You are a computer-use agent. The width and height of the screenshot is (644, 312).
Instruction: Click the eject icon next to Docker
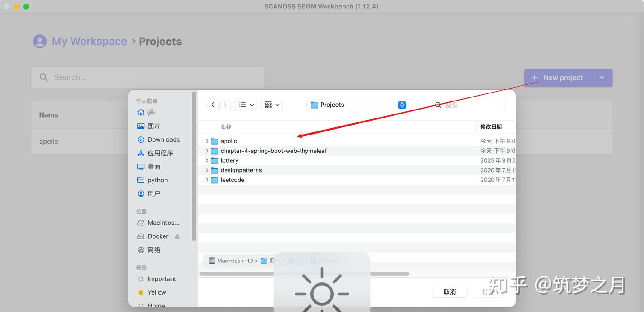point(177,236)
